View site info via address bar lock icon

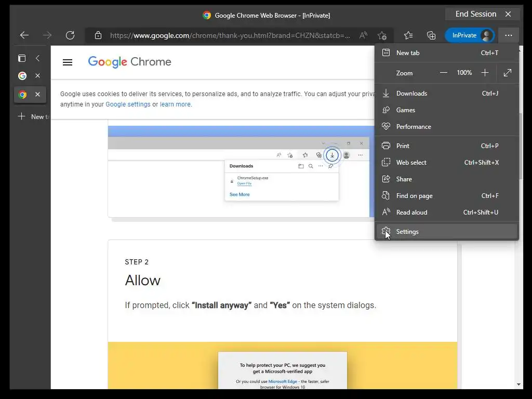[98, 35]
